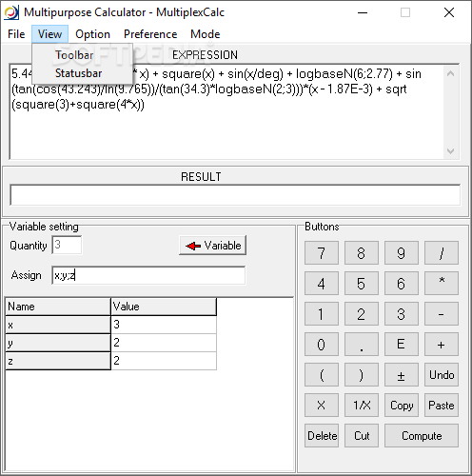
Task: Click the minus operator button
Action: click(442, 314)
